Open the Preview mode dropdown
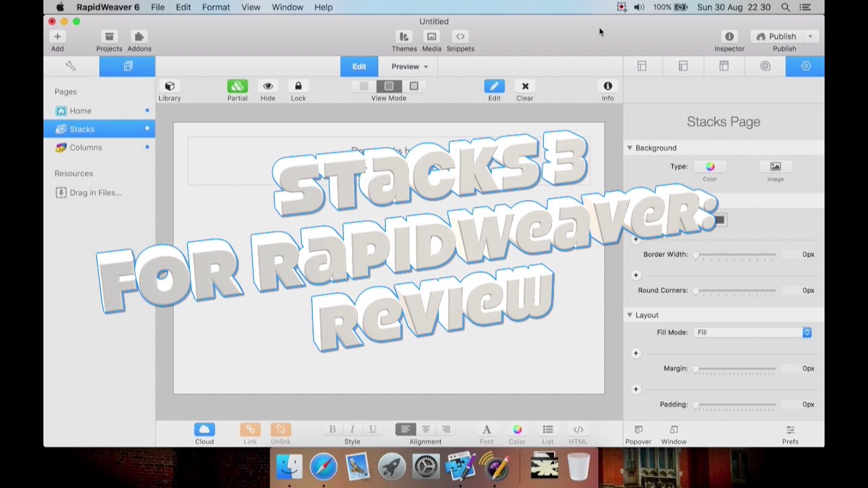Screen dimensions: 868x488 (x=410, y=66)
